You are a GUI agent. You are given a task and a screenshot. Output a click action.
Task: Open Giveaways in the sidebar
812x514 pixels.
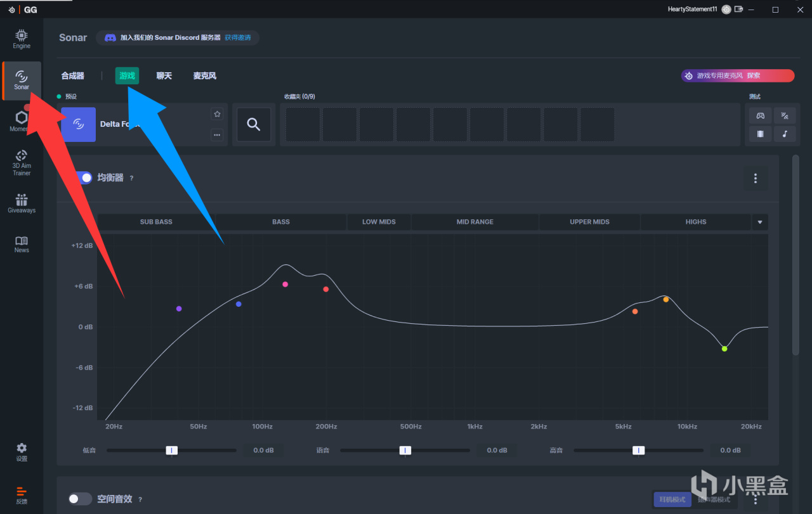point(22,203)
